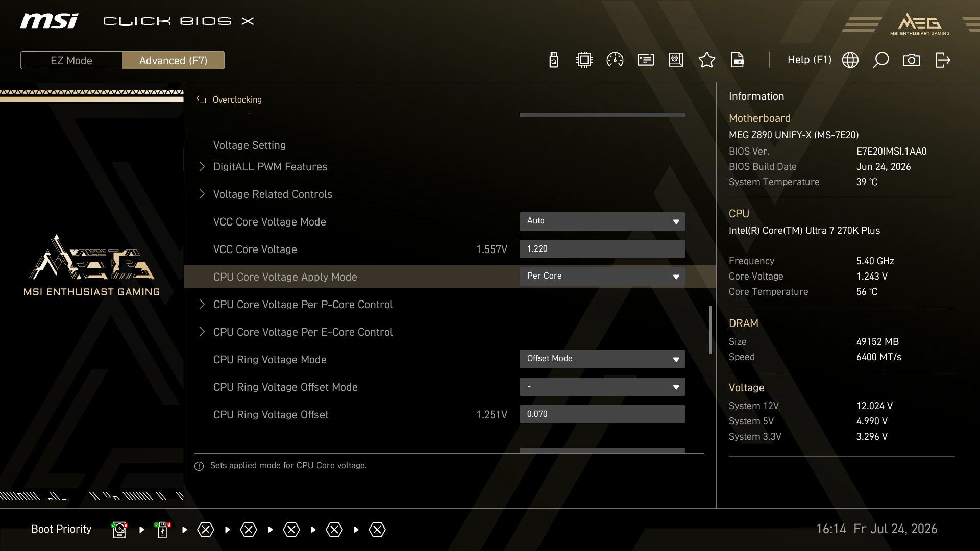The height and width of the screenshot is (551, 980).
Task: Click the back arrow beside Overclocking
Action: [201, 100]
